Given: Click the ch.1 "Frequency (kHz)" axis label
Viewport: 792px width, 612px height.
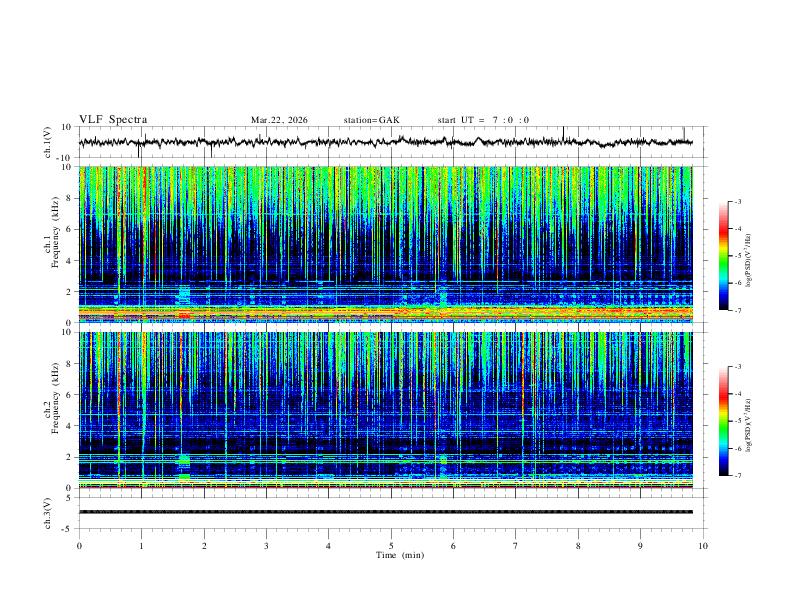Looking at the screenshot, I should pos(55,232).
